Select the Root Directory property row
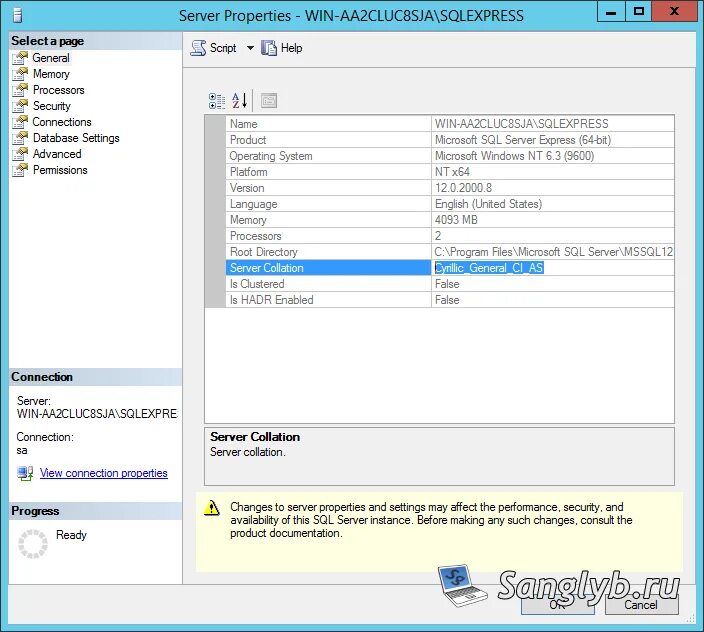The height and width of the screenshot is (632, 704). tap(450, 252)
